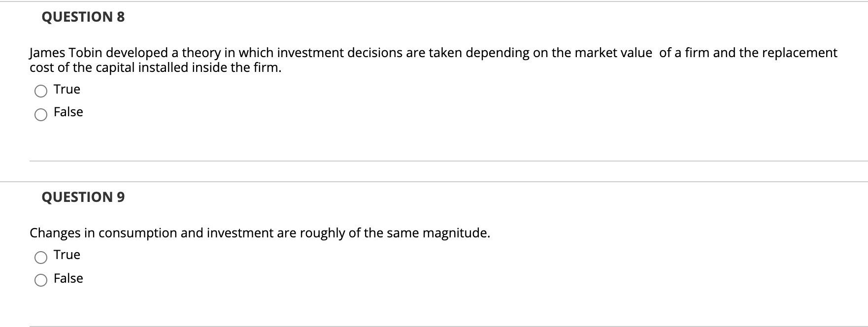
Task: Click the consumption and investment question text
Action: point(260,233)
